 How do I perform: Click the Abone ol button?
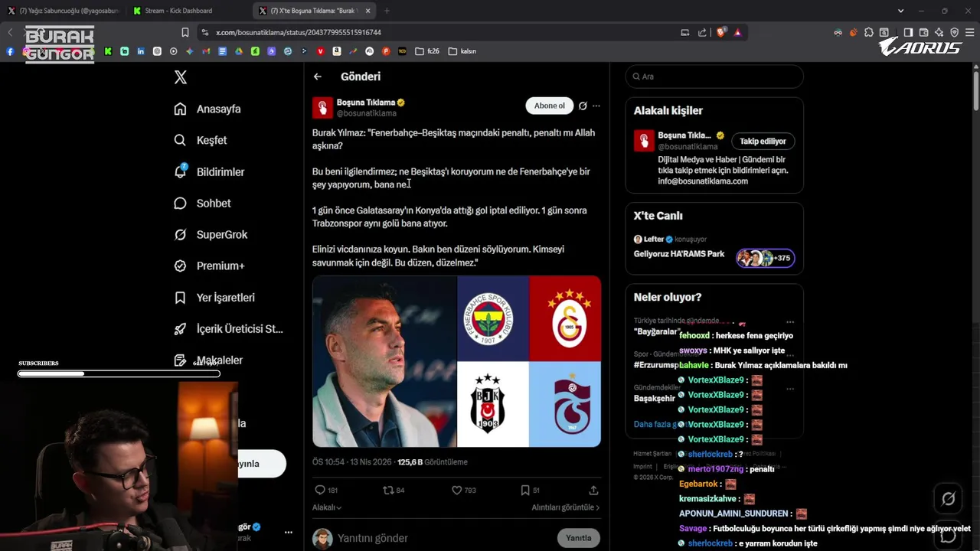click(x=549, y=106)
